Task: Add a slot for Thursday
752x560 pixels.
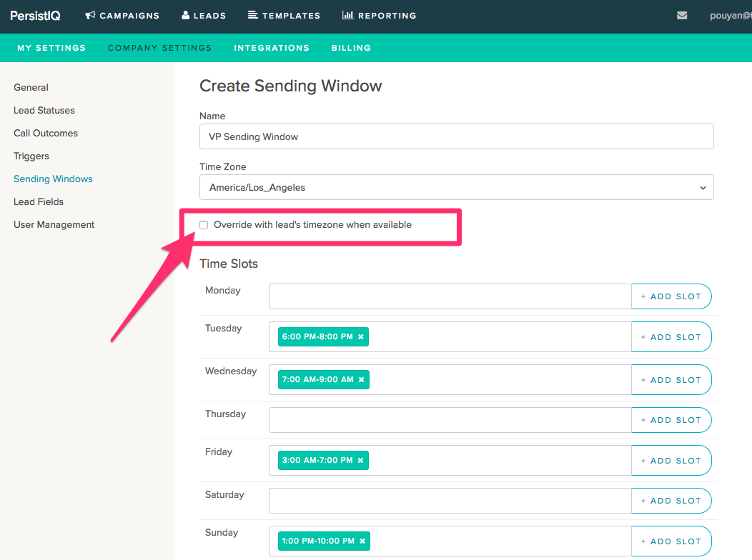Action: click(x=671, y=420)
